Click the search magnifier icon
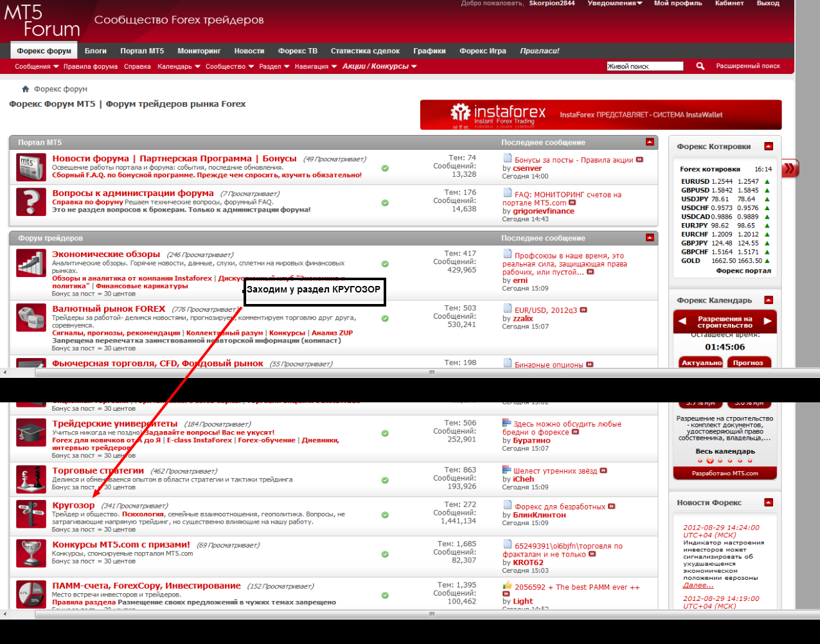The image size is (820, 644). 700,66
